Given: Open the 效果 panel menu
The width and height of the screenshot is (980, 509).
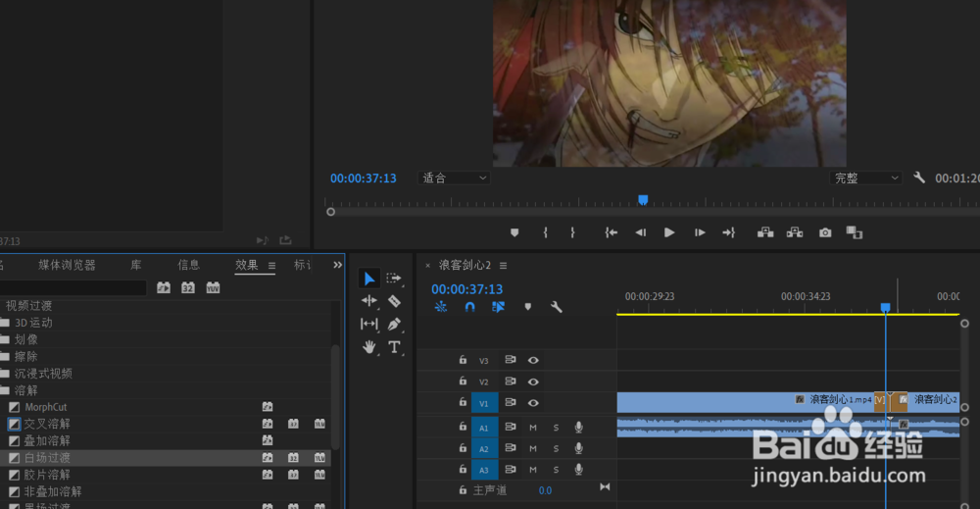Looking at the screenshot, I should (x=271, y=266).
